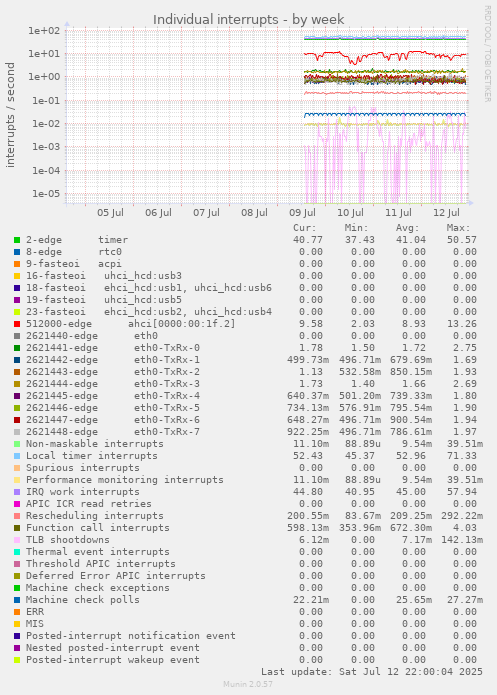Viewport: 497px width, 695px height.
Task: Click the light blue Local timer interrupts swatch
Action: pyautogui.click(x=17, y=456)
